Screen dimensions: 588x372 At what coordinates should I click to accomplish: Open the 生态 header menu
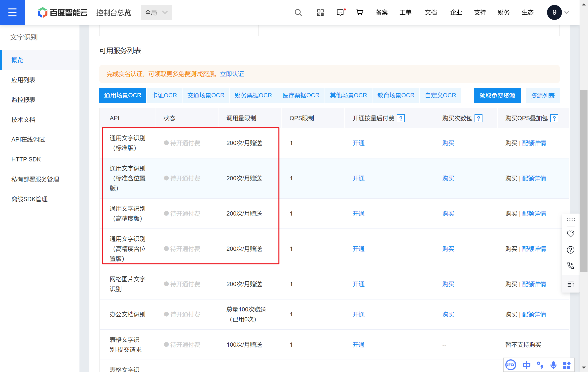point(528,12)
